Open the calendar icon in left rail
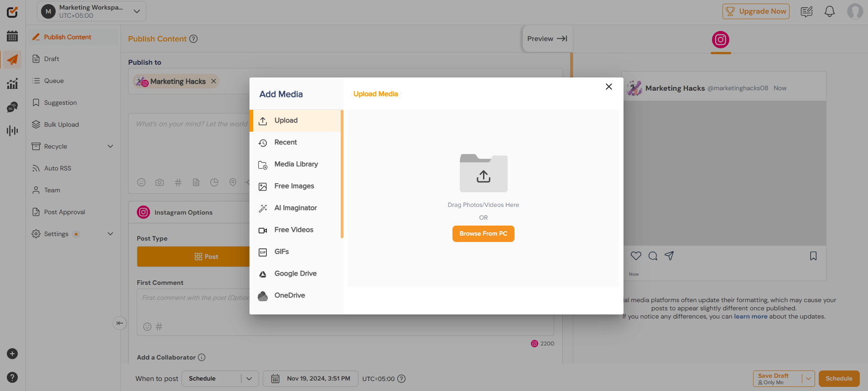The image size is (868, 391). [x=12, y=36]
